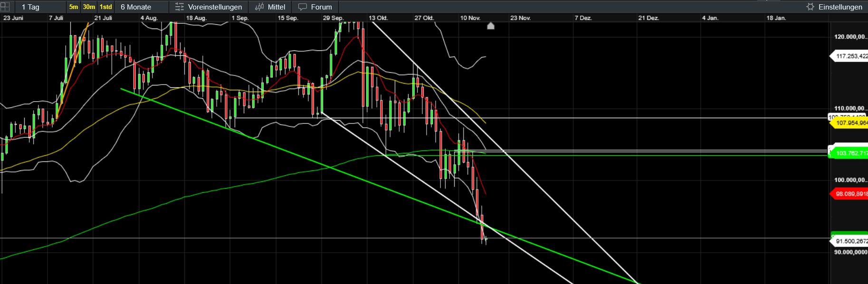Open the Mittel candlestick chart-type selector
Viewport: 868px width, 284px height.
(270, 7)
